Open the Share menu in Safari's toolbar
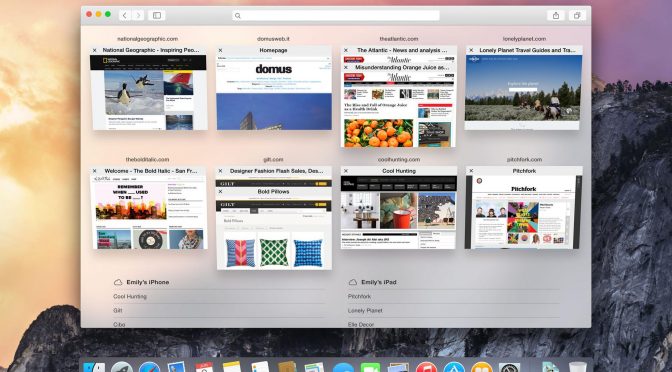Viewport: 672px width, 372px height. coord(556,15)
